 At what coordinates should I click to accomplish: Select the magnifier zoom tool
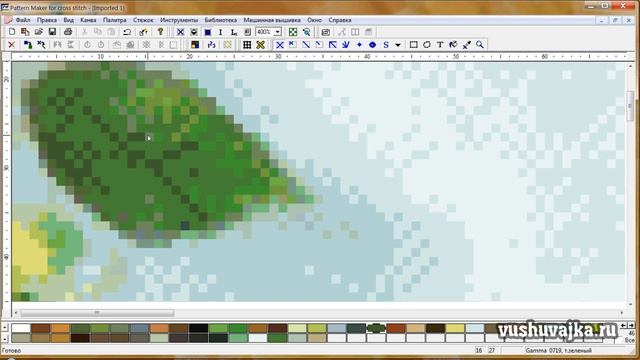coord(480,45)
